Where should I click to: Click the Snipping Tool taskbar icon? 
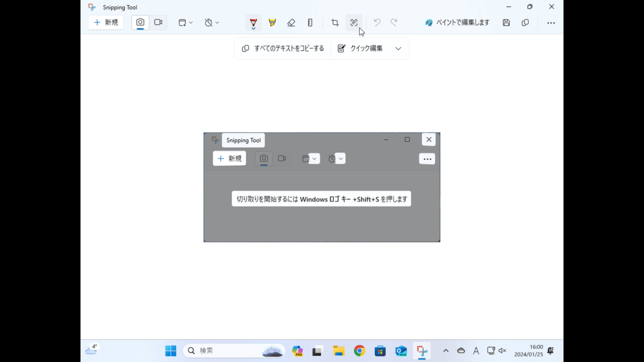point(422,351)
